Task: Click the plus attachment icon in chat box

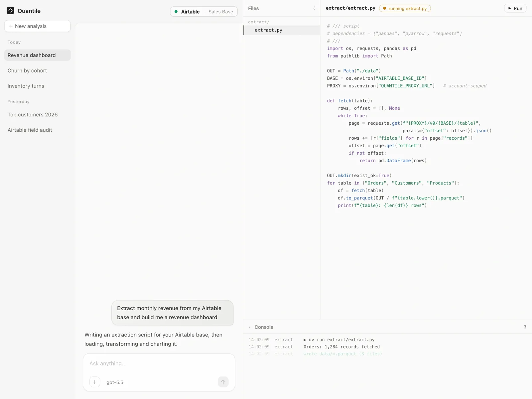Action: click(x=95, y=382)
